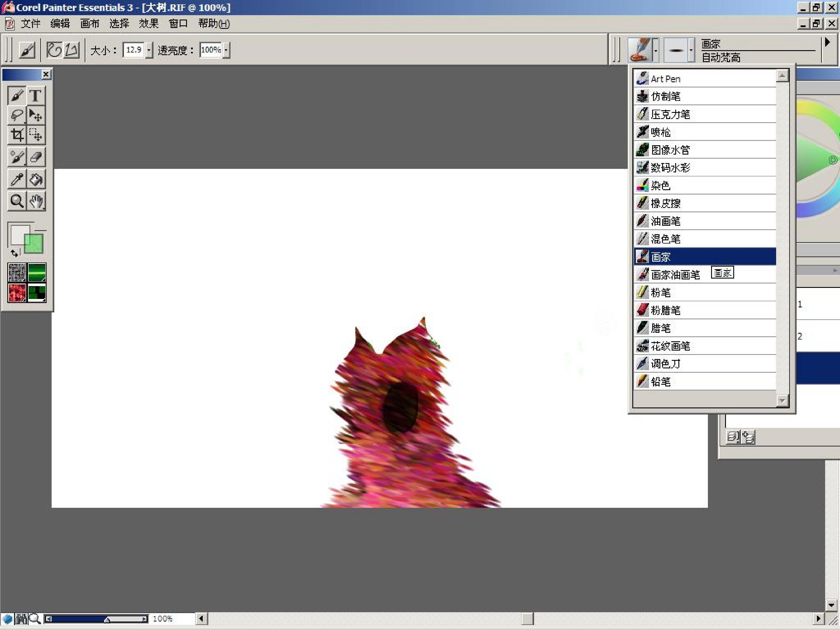The height and width of the screenshot is (630, 840).
Task: Open the opacity 100% dropdown arrow
Action: point(226,50)
